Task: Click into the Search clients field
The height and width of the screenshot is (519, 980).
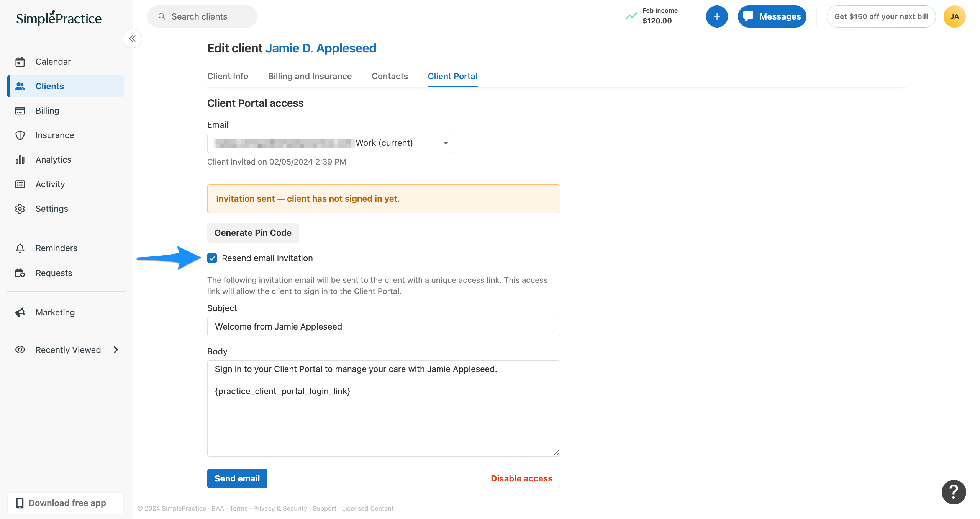Action: [202, 16]
